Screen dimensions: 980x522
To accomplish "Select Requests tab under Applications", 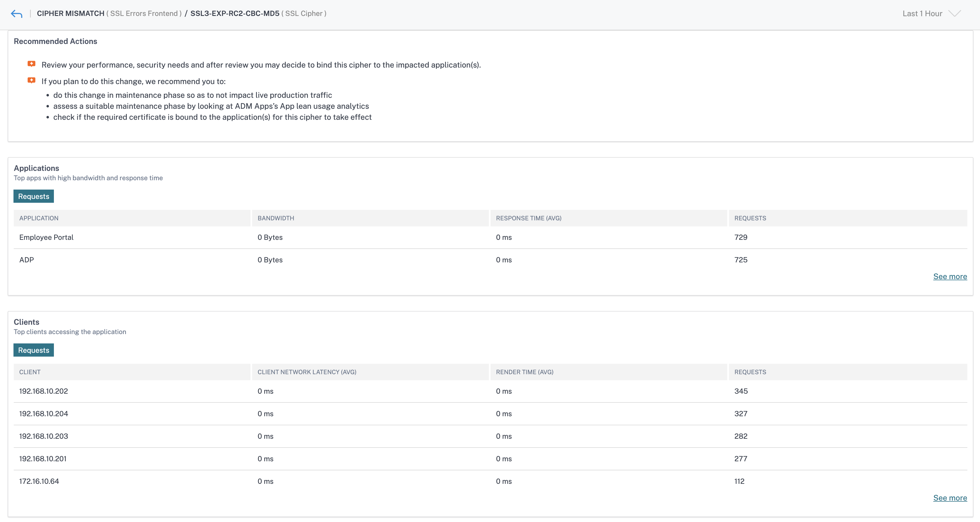I will pyautogui.click(x=34, y=196).
